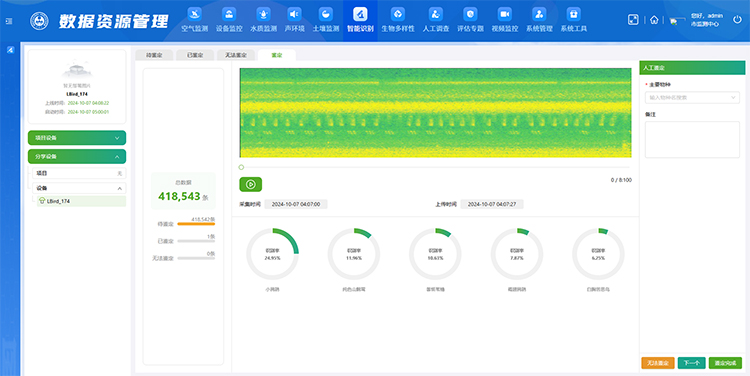The width and height of the screenshot is (750, 376).
Task: Open the 人工调查 manual survey module
Action: point(436,20)
